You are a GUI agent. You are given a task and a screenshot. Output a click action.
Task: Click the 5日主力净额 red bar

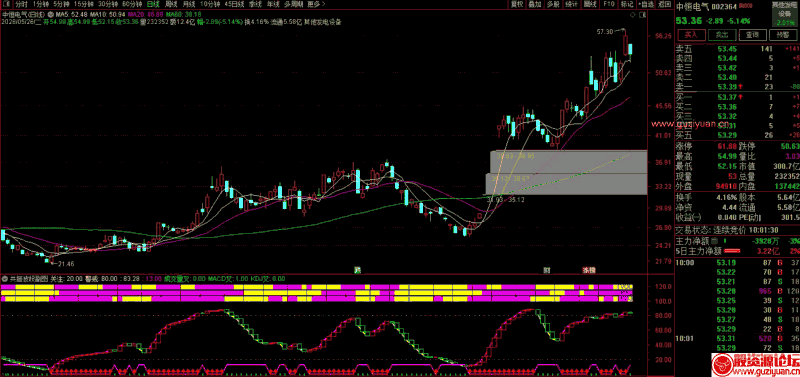pyautogui.click(x=733, y=250)
